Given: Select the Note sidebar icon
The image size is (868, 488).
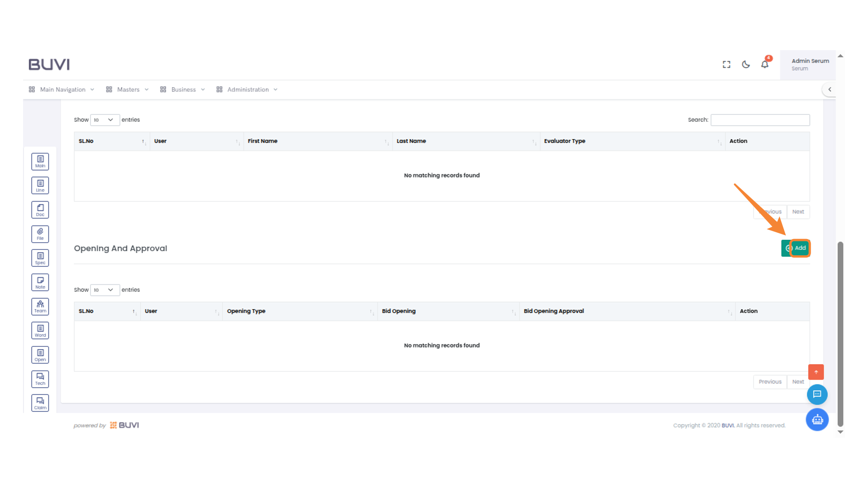Looking at the screenshot, I should pyautogui.click(x=40, y=282).
